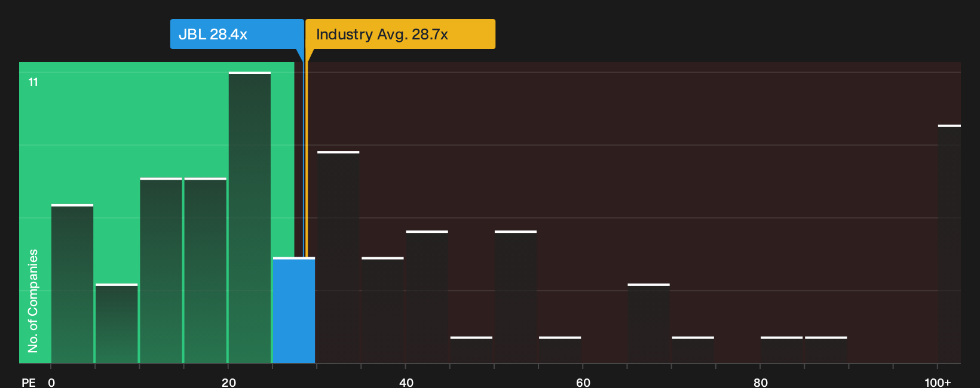Image resolution: width=980 pixels, height=388 pixels.
Task: Click the blue JBL 28.4x label
Action: pyautogui.click(x=237, y=34)
